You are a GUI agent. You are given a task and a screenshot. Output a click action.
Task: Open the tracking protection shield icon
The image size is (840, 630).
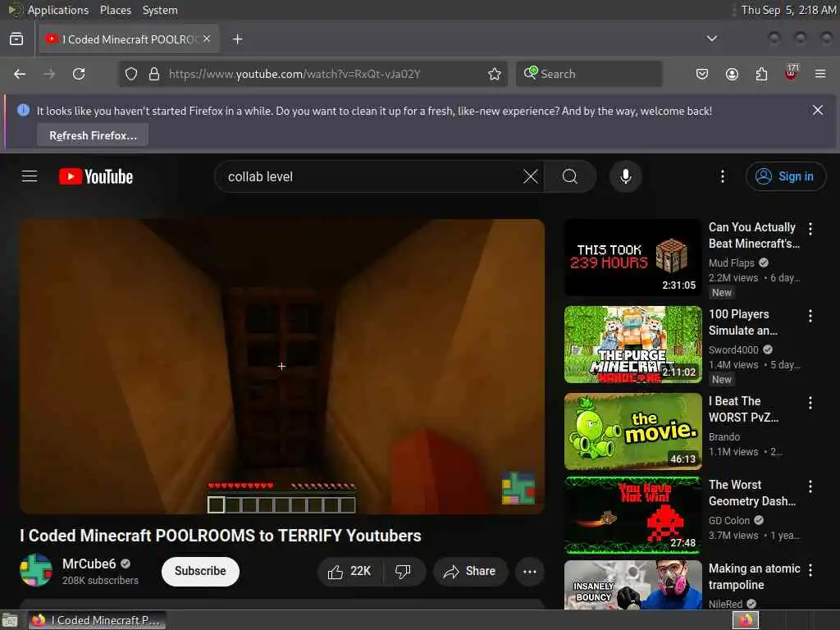tap(130, 74)
